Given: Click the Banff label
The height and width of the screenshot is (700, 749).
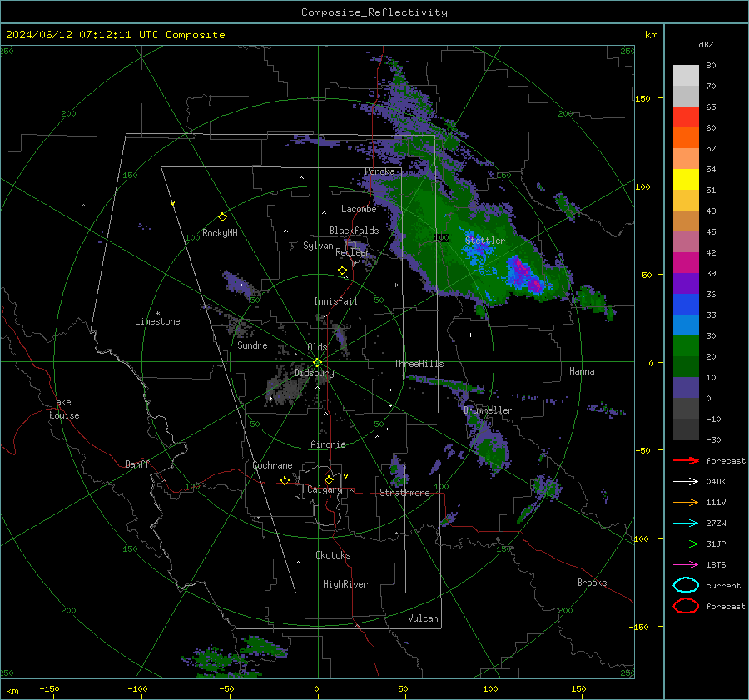Looking at the screenshot, I should [x=137, y=464].
